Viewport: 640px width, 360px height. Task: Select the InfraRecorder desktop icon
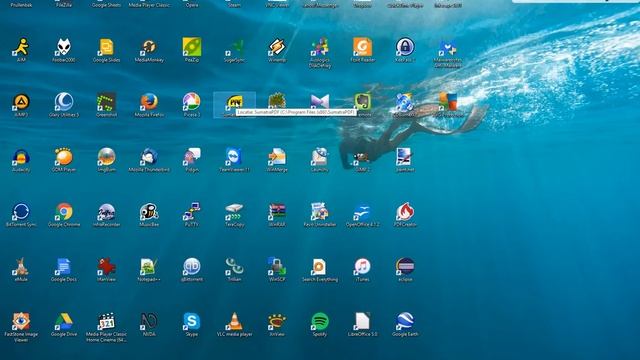tap(107, 212)
